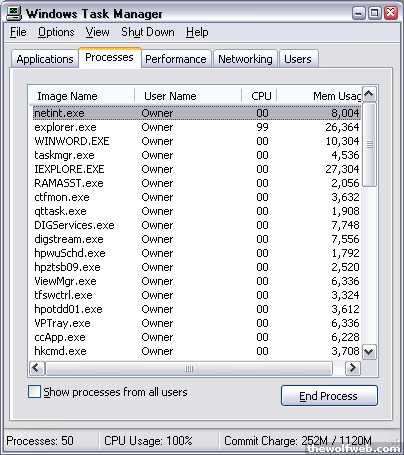Click the scroll down arrow in process list
Screen dimensions: 404x455
tap(369, 352)
